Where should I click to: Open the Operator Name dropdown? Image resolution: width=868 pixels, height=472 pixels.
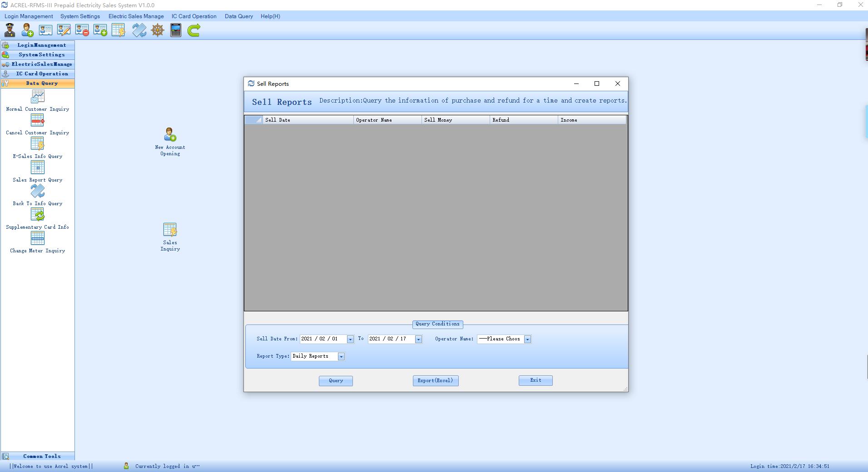[x=527, y=339]
